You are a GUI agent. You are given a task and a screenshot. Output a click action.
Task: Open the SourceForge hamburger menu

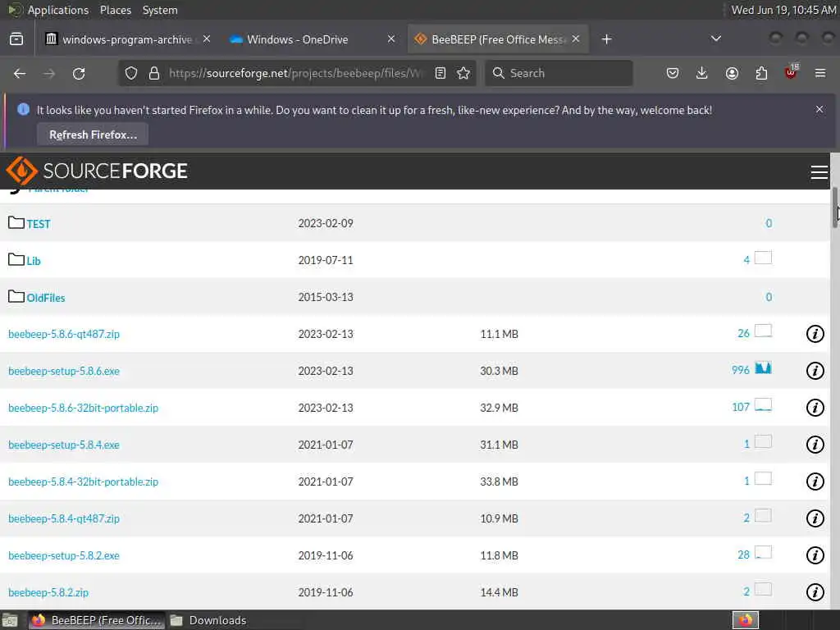click(x=819, y=172)
